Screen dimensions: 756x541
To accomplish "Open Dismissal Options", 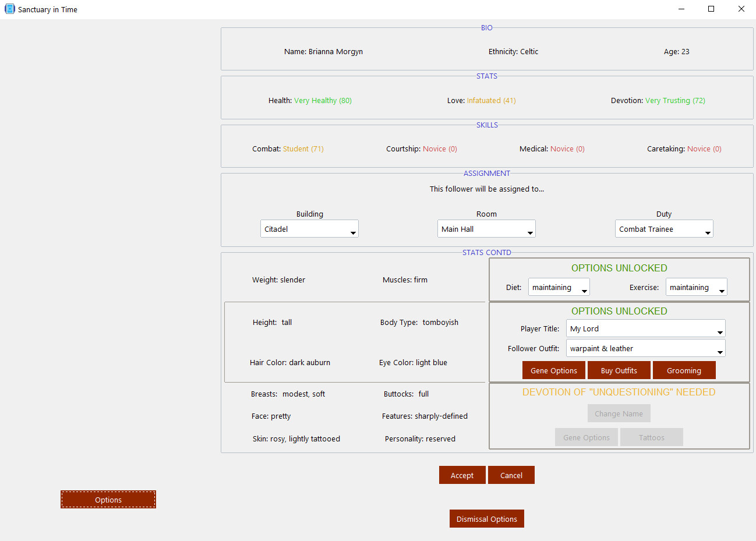I will pyautogui.click(x=486, y=519).
